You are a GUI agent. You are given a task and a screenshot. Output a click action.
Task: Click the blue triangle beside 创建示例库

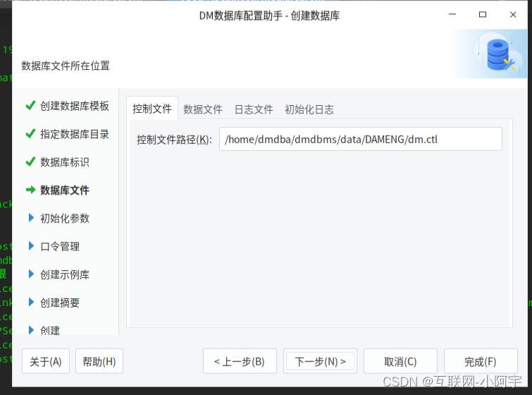(x=31, y=274)
